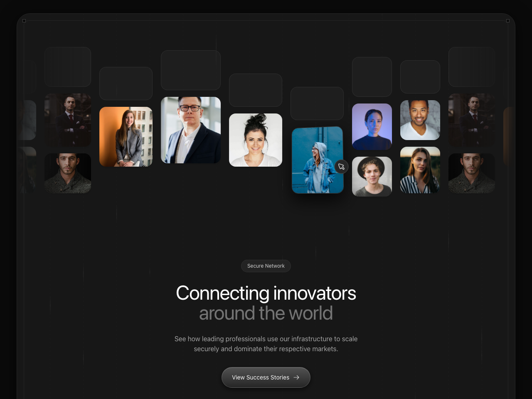The image size is (532, 399).
Task: Open the photo of man with glasses
Action: (x=191, y=130)
